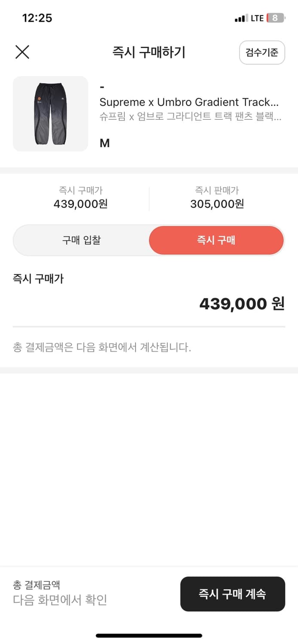This screenshot has height=644, width=298.
Task: Switch to 구매 입찰 bid mode
Action: pyautogui.click(x=81, y=240)
